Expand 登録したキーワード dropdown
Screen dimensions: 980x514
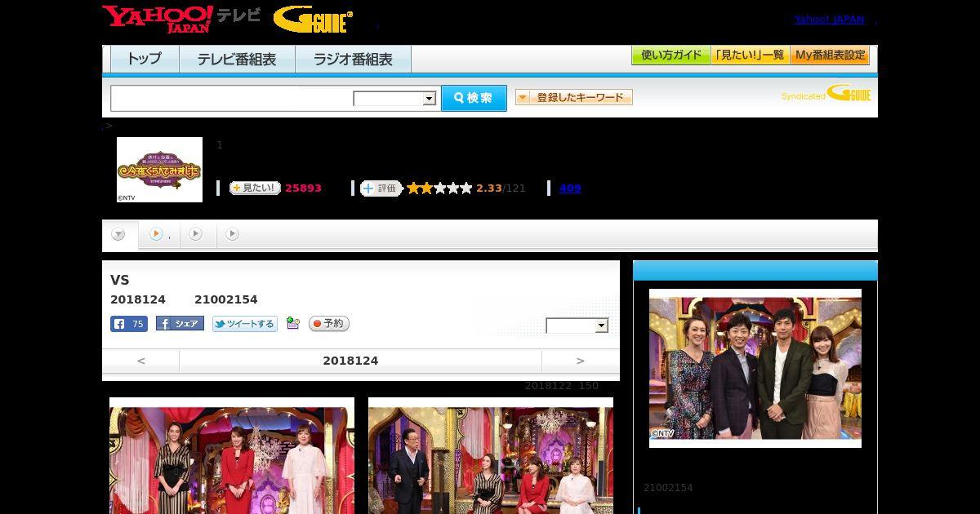coord(574,97)
